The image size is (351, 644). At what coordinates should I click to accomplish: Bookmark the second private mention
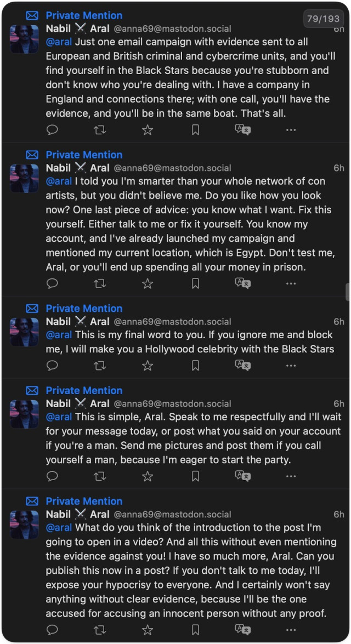(195, 283)
